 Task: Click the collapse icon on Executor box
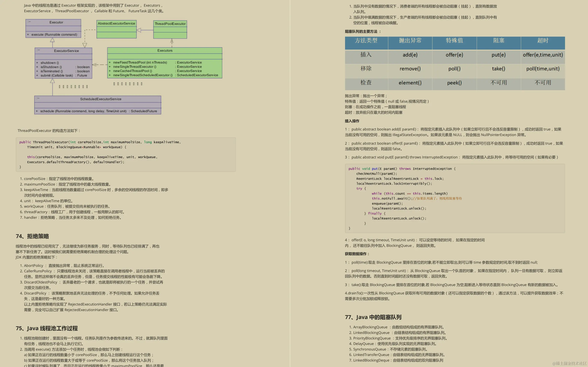(x=29, y=22)
